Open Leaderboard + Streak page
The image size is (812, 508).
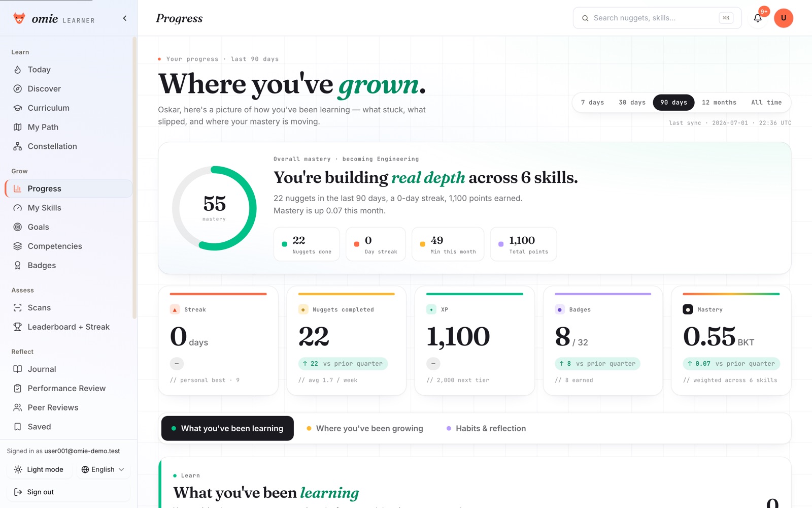coord(69,327)
